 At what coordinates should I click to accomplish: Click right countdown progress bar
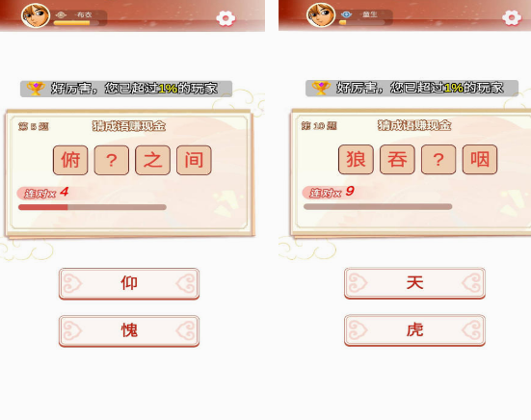[x=378, y=206]
